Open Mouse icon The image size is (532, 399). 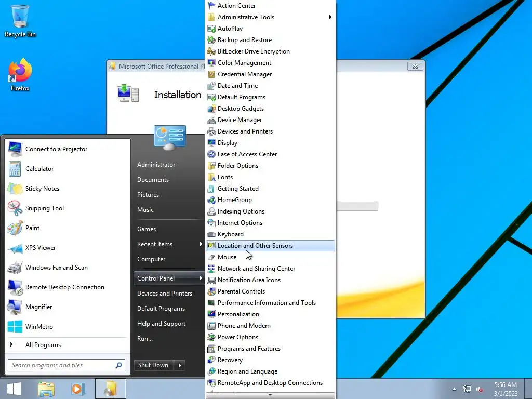[x=211, y=257]
